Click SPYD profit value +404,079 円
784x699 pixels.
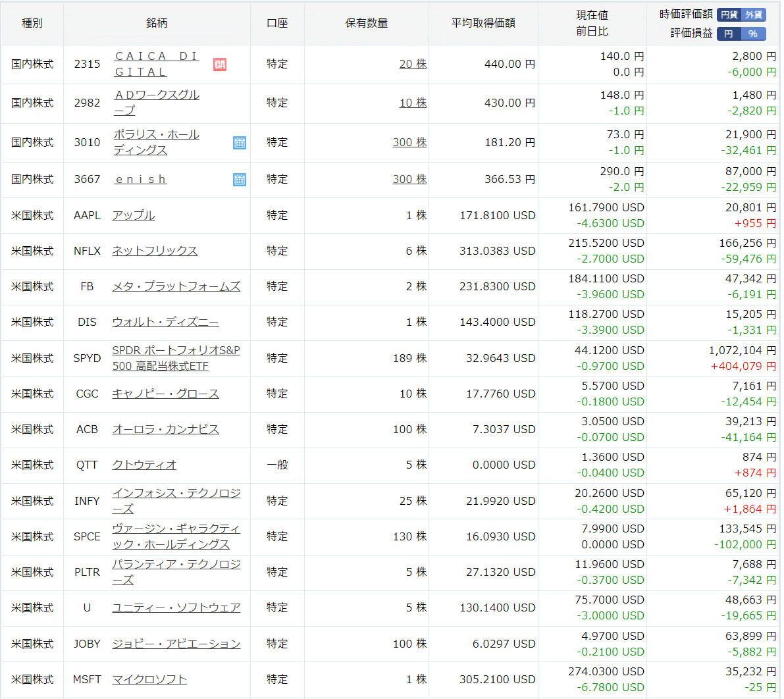click(x=743, y=367)
